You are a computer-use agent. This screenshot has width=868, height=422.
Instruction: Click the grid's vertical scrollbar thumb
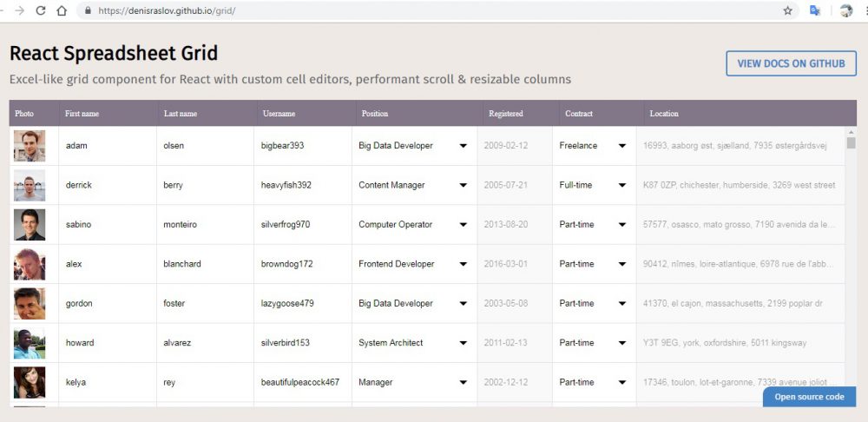(x=851, y=143)
